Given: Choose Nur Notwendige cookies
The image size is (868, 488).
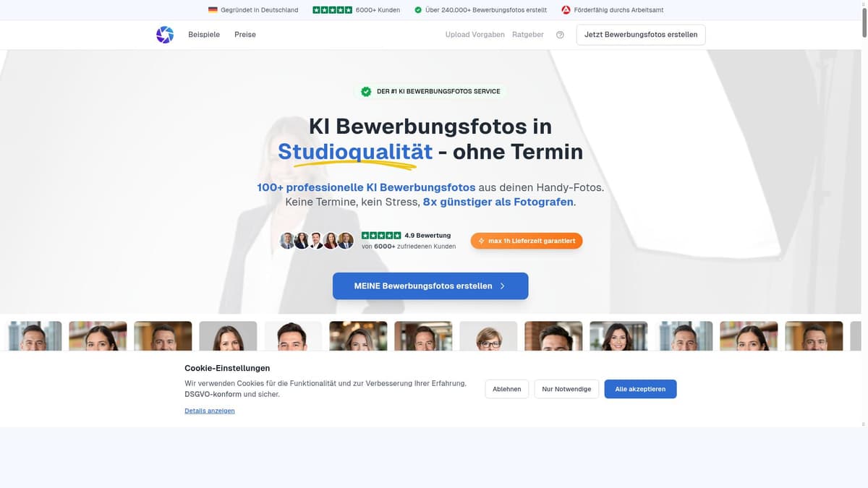Looking at the screenshot, I should (x=566, y=389).
